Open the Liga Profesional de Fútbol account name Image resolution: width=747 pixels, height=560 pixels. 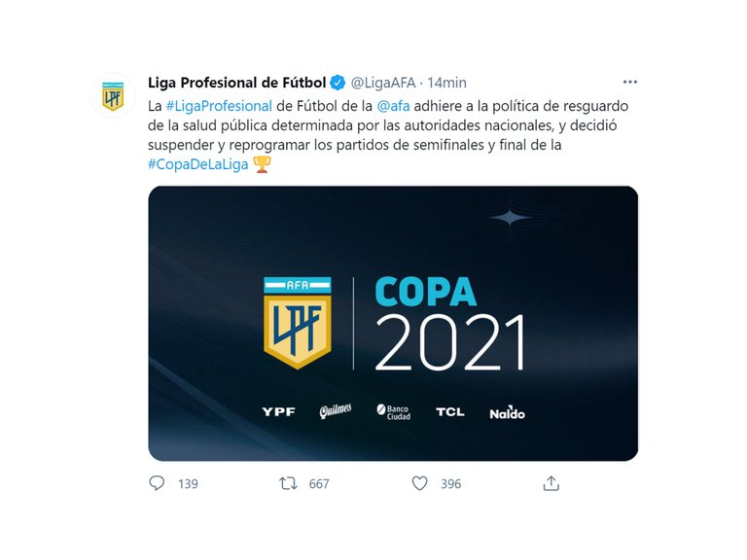point(236,83)
